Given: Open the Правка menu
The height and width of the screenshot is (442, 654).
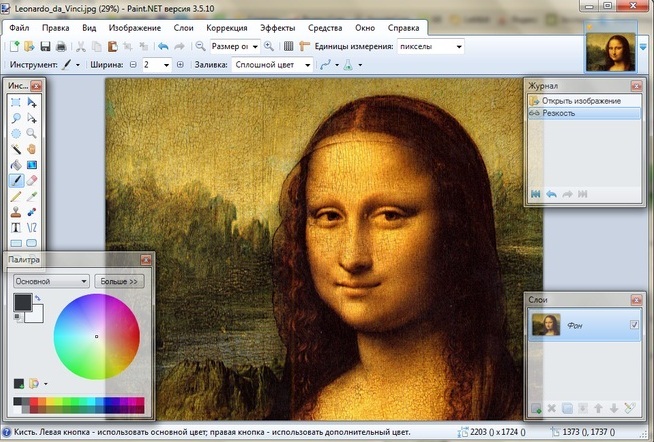Looking at the screenshot, I should coord(55,28).
